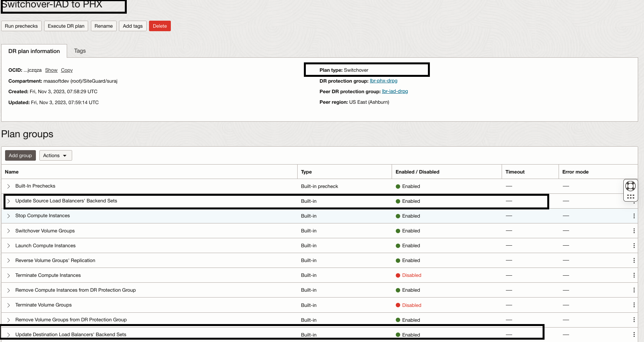
Task: Expand the Stop Compute Instances group
Action: click(x=9, y=216)
